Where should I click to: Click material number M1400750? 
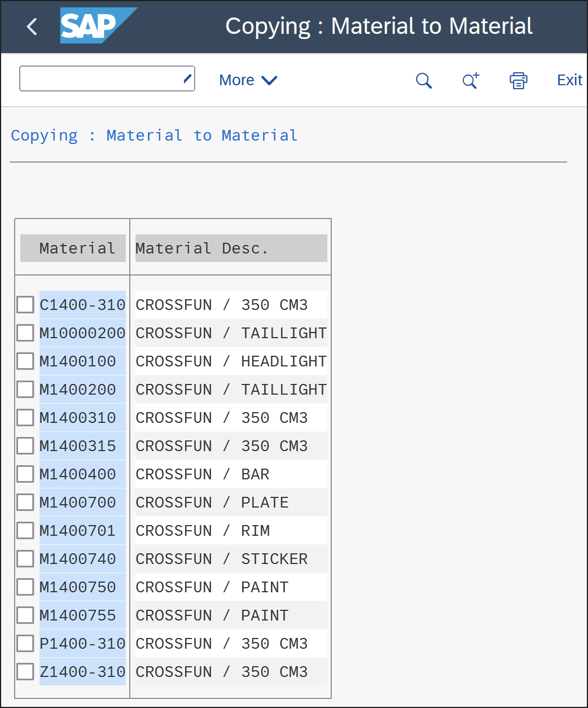82,587
